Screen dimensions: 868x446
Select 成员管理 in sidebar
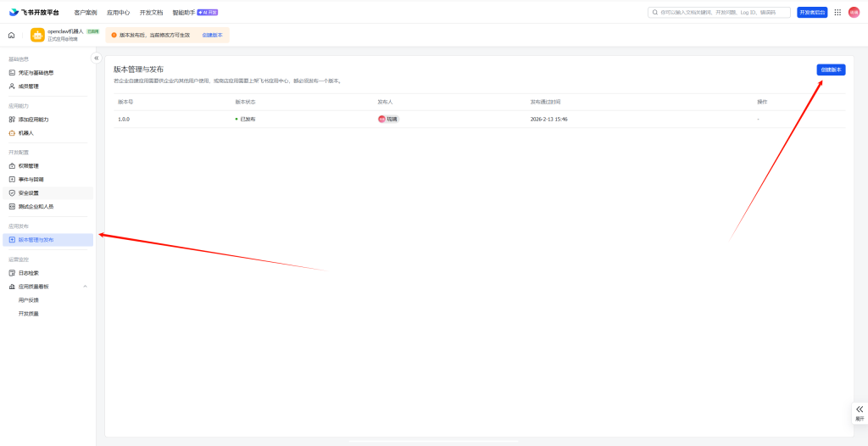coord(47,86)
